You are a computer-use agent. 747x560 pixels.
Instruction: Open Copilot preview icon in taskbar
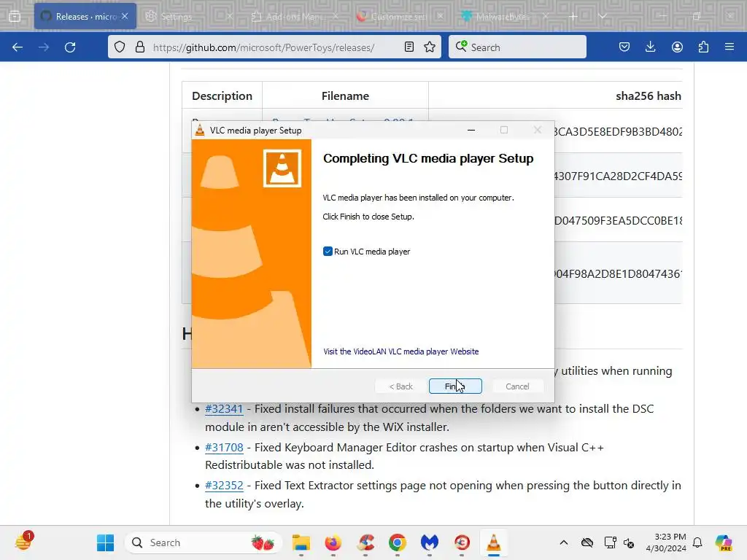(724, 542)
